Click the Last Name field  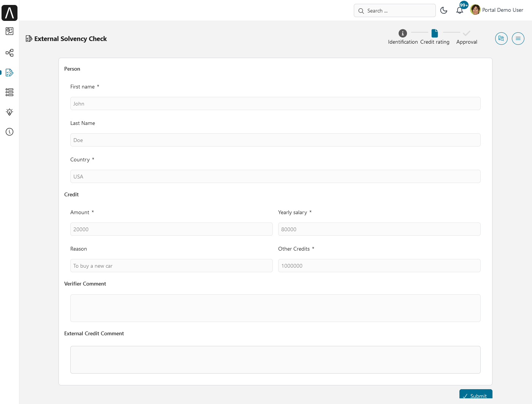click(275, 140)
